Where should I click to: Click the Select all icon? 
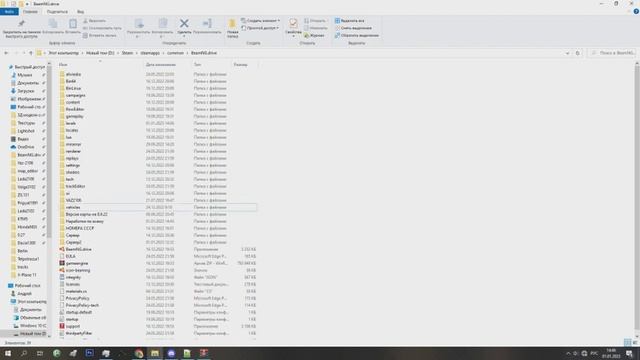pos(337,20)
